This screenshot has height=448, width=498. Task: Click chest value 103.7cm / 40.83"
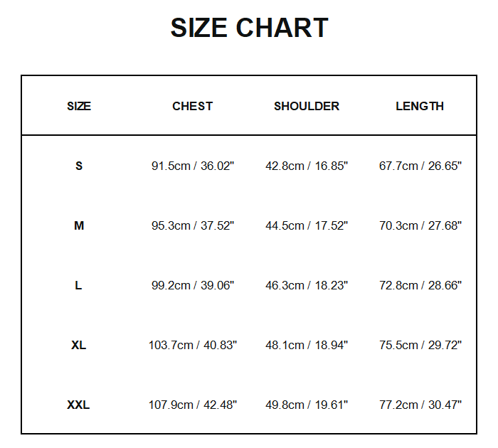pyautogui.click(x=193, y=345)
